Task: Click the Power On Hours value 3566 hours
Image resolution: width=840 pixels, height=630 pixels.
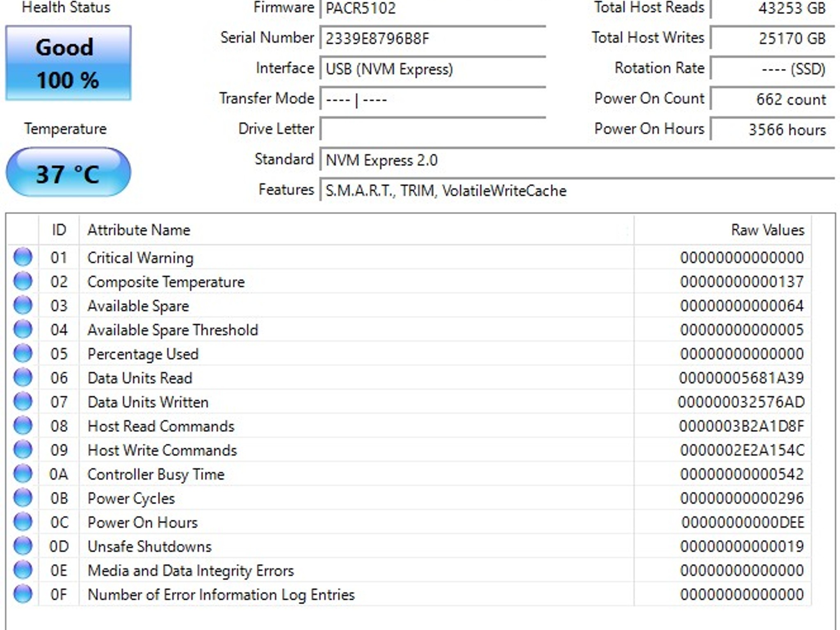Action: 773,129
